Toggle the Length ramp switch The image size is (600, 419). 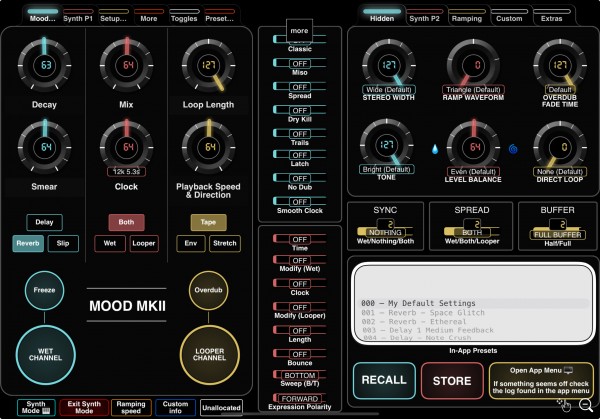[300, 331]
